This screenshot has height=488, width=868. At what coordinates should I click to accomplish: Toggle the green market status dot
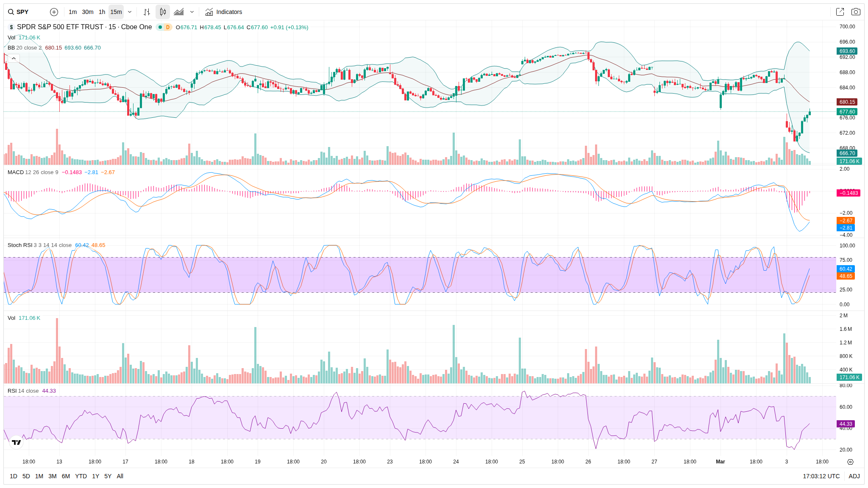(x=160, y=27)
